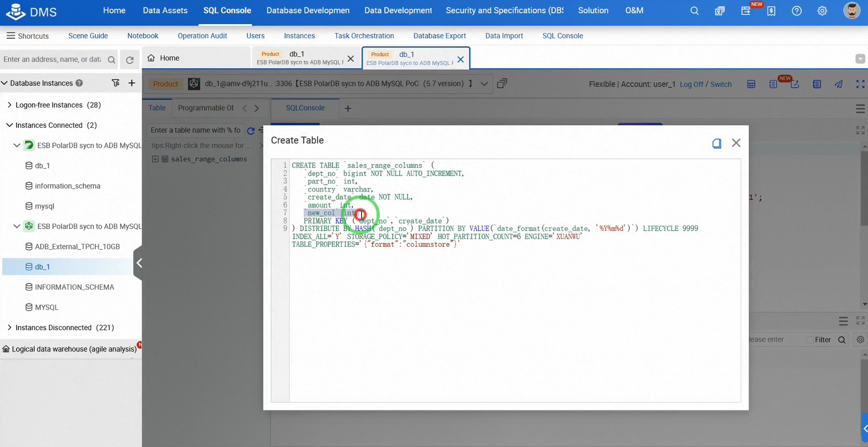Open the Operation Audit shortcut
The height and width of the screenshot is (447, 868).
pyautogui.click(x=202, y=36)
